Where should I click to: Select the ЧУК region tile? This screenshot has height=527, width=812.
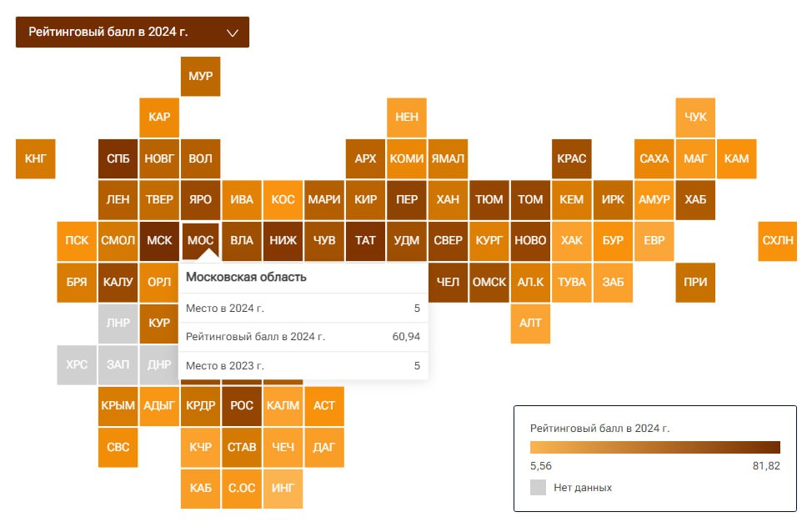695,118
